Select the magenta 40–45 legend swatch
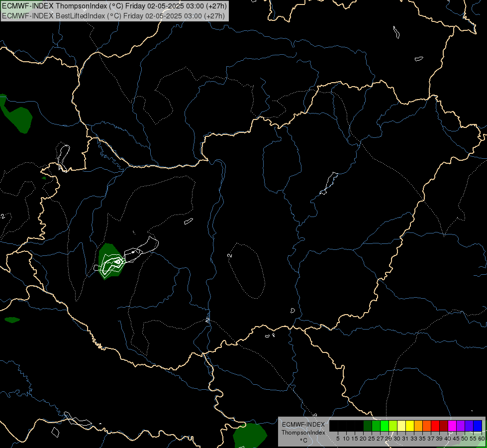 pyautogui.click(x=452, y=426)
